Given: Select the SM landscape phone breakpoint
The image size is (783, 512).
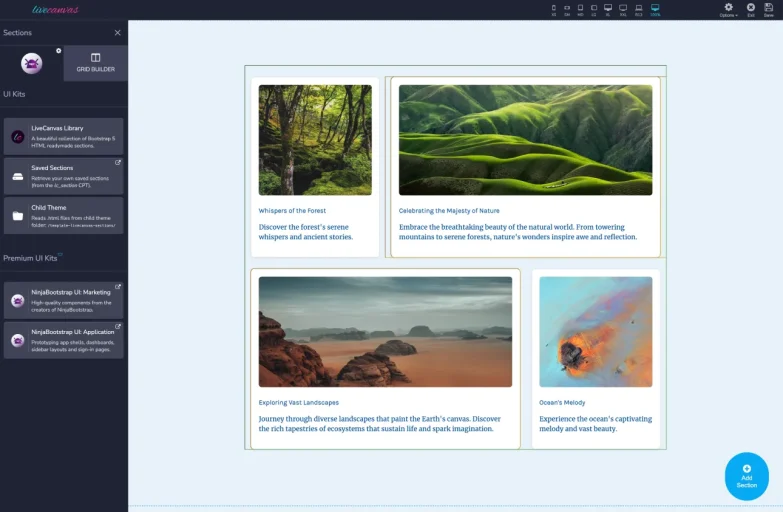Looking at the screenshot, I should [x=567, y=9].
